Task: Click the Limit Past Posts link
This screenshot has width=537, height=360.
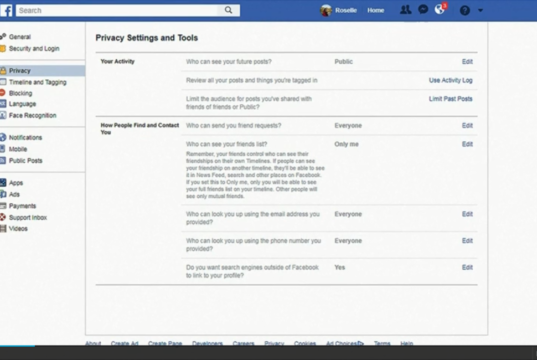Action: click(451, 99)
